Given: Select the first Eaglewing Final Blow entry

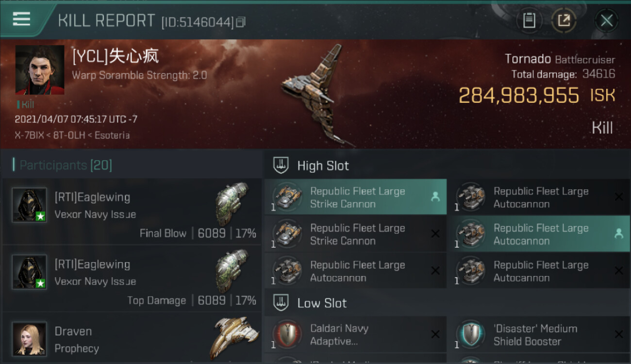Looking at the screenshot, I should [132, 212].
